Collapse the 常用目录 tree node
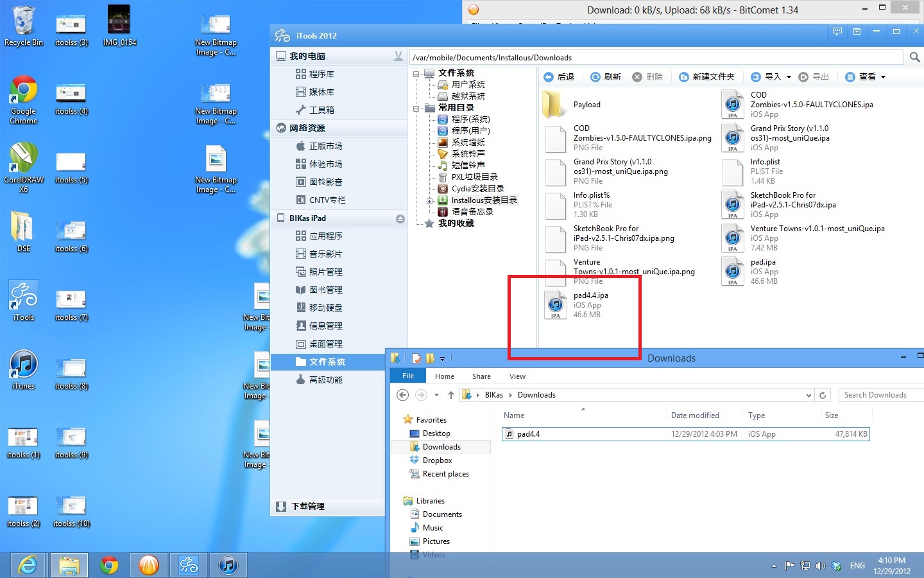Image resolution: width=924 pixels, height=578 pixels. pyautogui.click(x=416, y=109)
